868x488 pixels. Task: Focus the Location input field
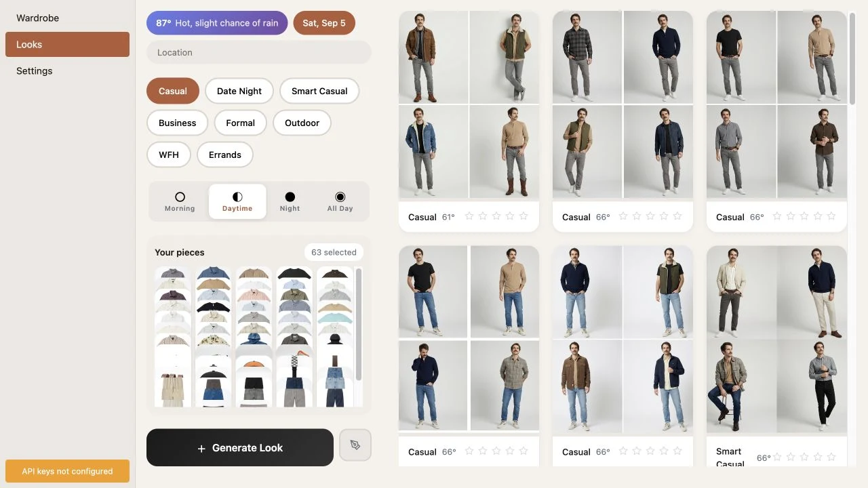coord(259,52)
